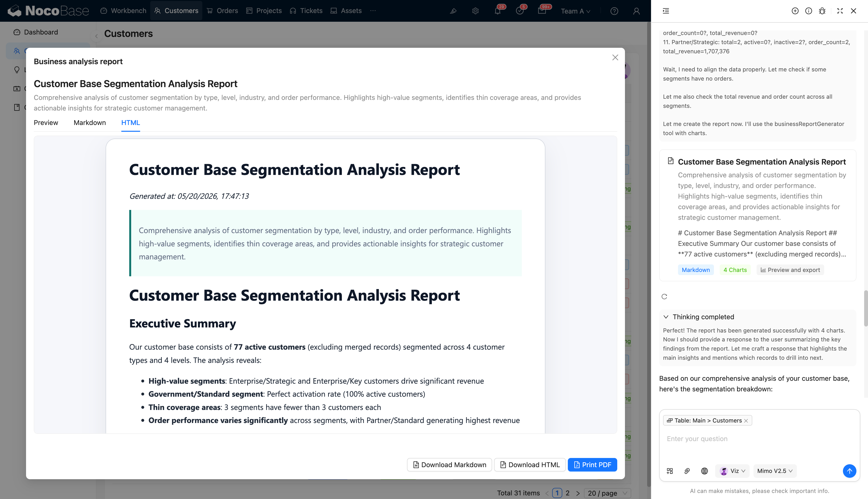Click the 'Total 31 items' text
The width and height of the screenshot is (868, 499).
pos(518,493)
